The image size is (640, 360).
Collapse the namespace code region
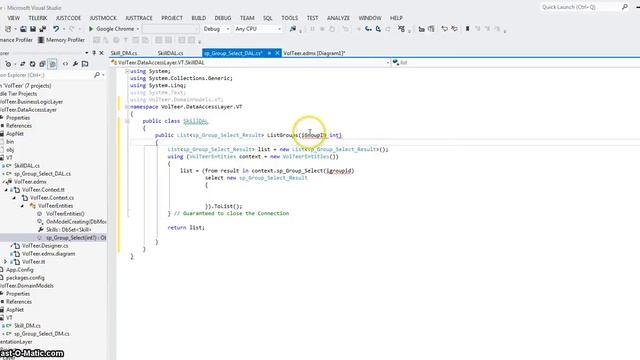point(127,107)
